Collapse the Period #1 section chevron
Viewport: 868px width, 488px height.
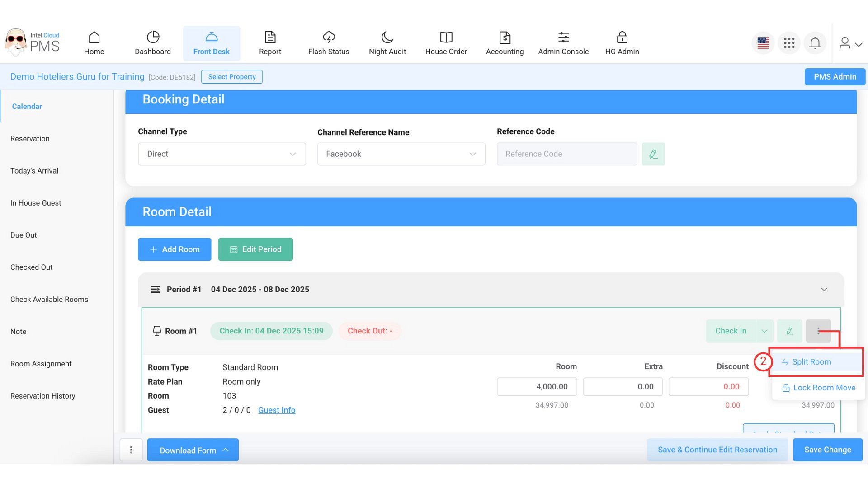(824, 290)
